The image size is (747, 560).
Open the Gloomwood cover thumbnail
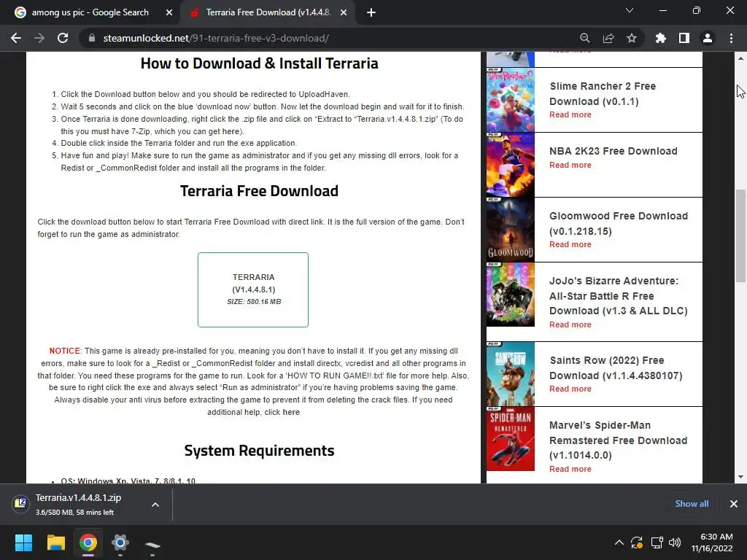click(x=510, y=230)
